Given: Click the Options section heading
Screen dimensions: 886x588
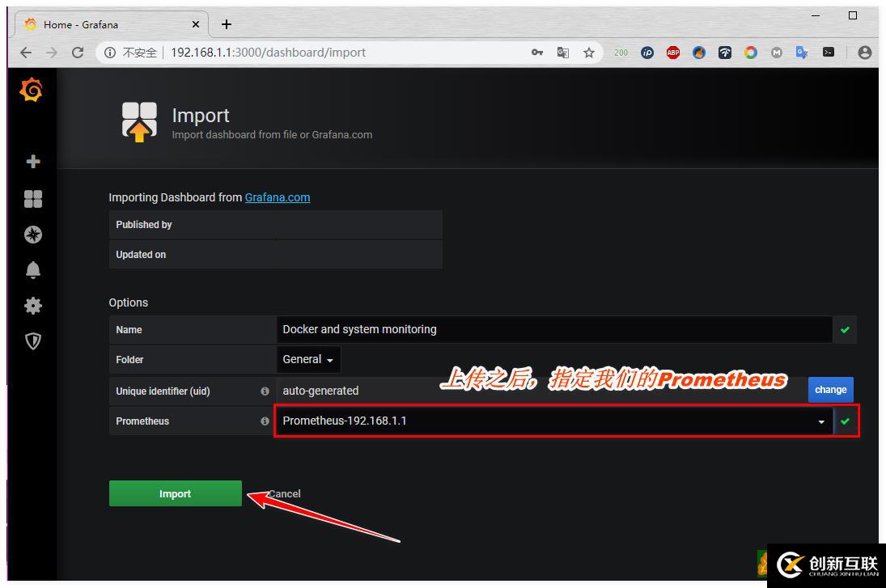Looking at the screenshot, I should tap(129, 302).
